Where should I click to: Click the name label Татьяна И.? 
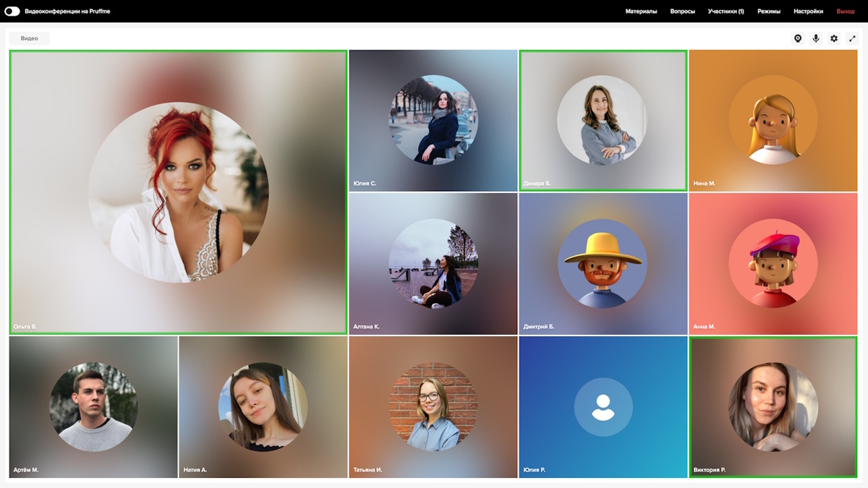367,470
